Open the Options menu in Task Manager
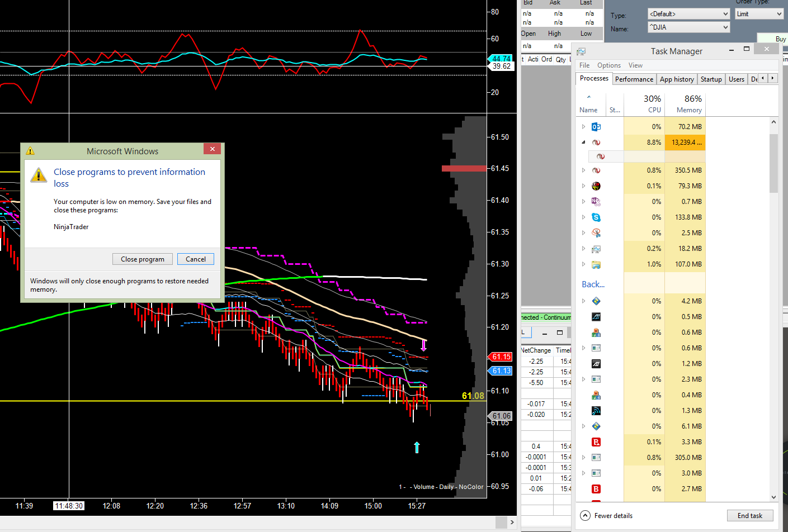The height and width of the screenshot is (532, 788). pos(609,65)
